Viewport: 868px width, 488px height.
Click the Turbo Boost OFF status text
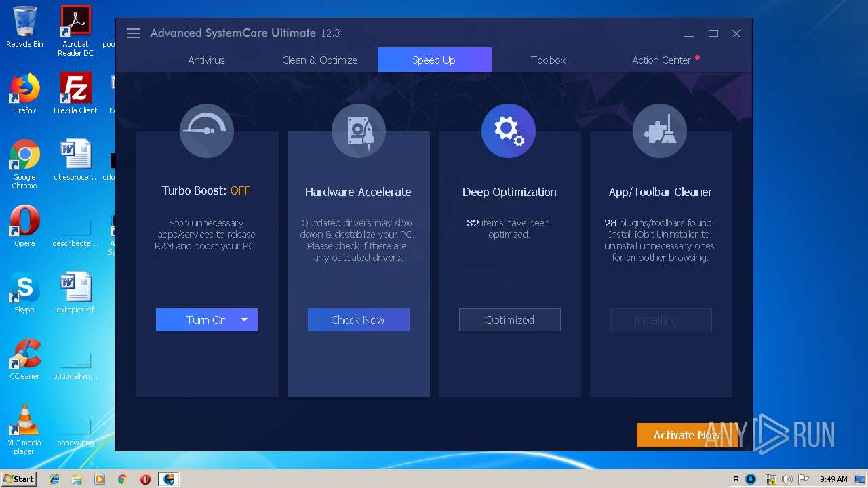(240, 190)
